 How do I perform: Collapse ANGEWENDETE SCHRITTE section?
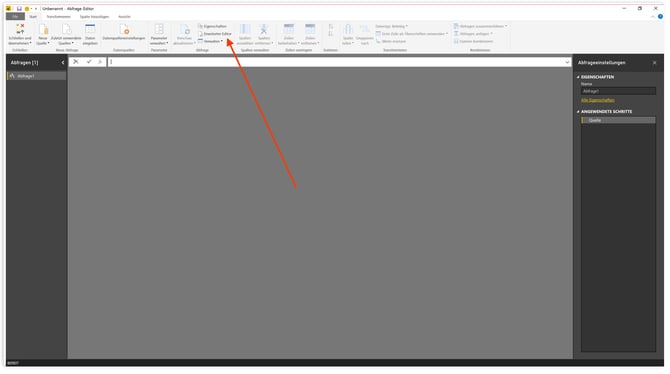pyautogui.click(x=578, y=112)
